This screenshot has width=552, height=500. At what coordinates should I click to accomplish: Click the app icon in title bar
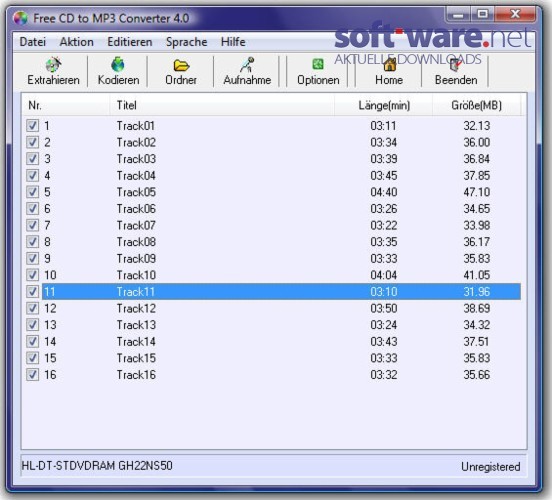(20, 18)
